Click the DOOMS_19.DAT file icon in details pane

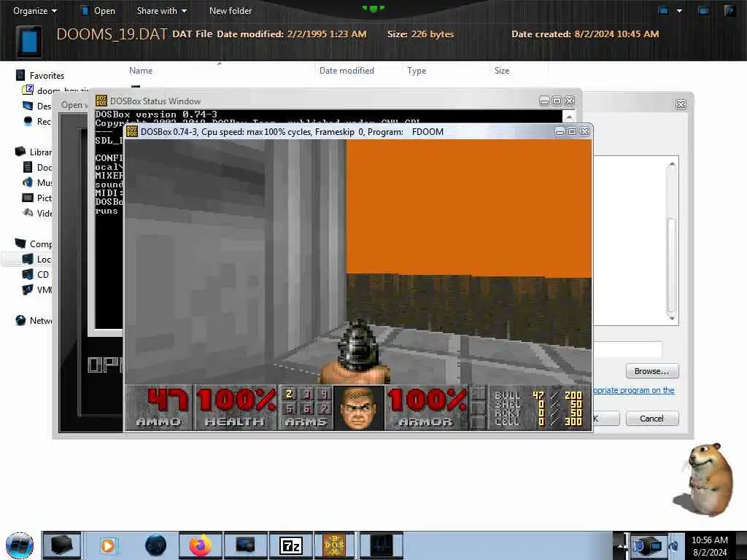[29, 42]
